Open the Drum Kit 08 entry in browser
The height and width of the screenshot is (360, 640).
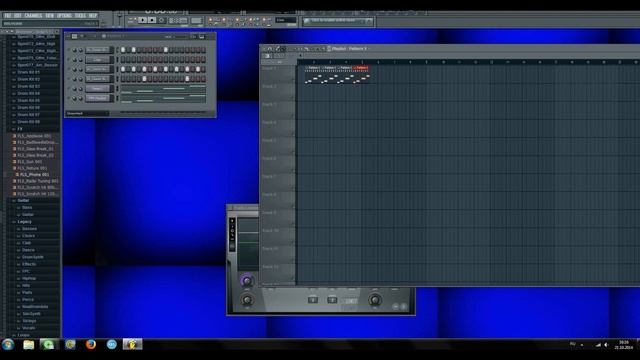pyautogui.click(x=29, y=122)
